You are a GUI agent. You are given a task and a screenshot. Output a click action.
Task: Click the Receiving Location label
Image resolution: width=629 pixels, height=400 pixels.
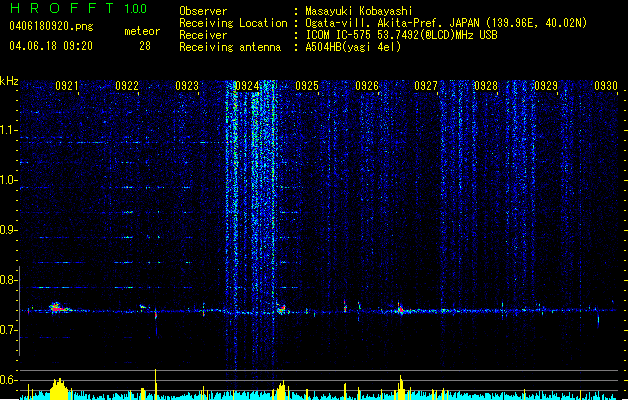233,23
